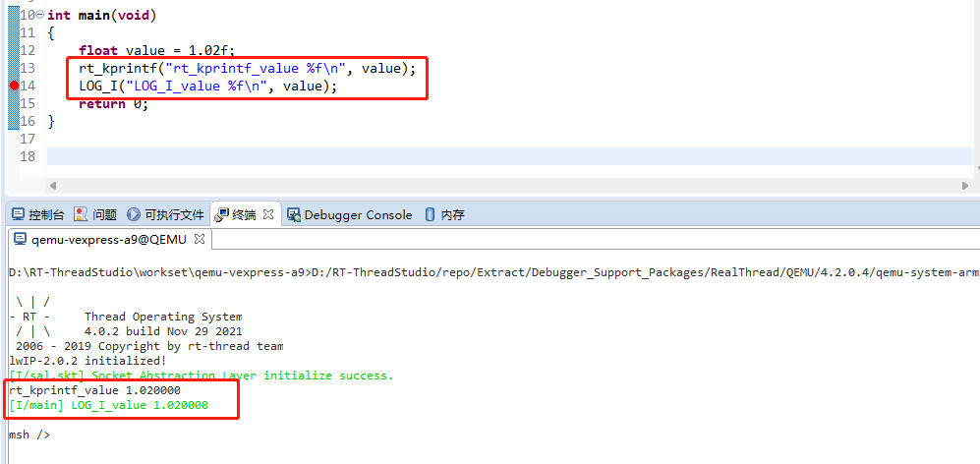Close the qemu-vexpress-a9@QEMU terminal session tab

[x=199, y=239]
